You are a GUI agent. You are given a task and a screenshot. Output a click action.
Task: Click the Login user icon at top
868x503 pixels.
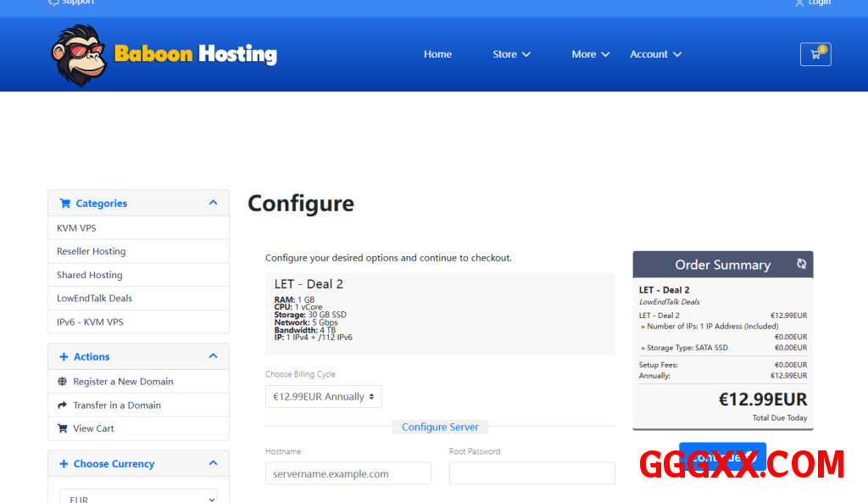pos(799,3)
